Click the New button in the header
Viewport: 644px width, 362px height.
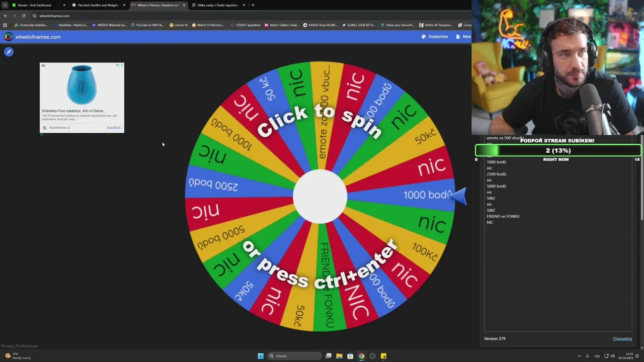click(463, 37)
